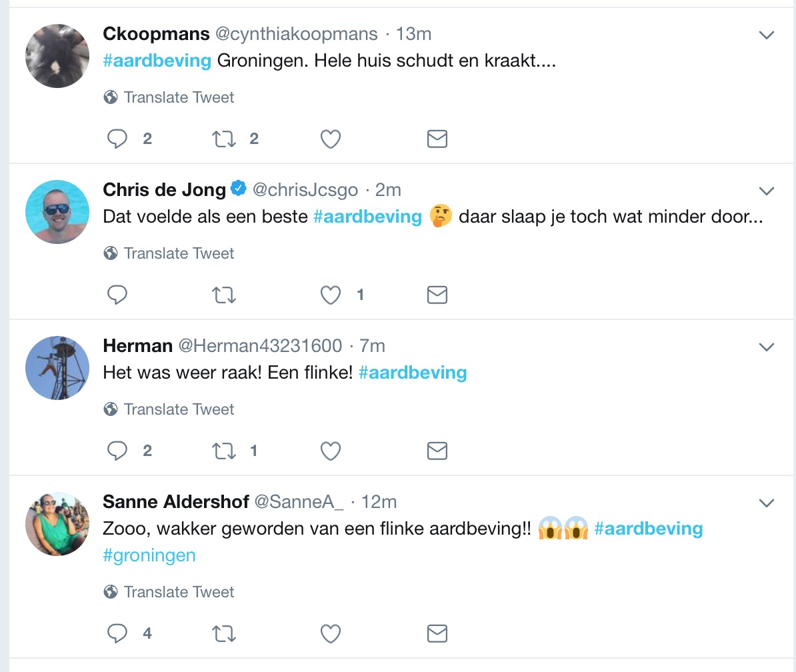
Task: Open the @cynthiakoopmans profile handle
Action: pos(295,34)
